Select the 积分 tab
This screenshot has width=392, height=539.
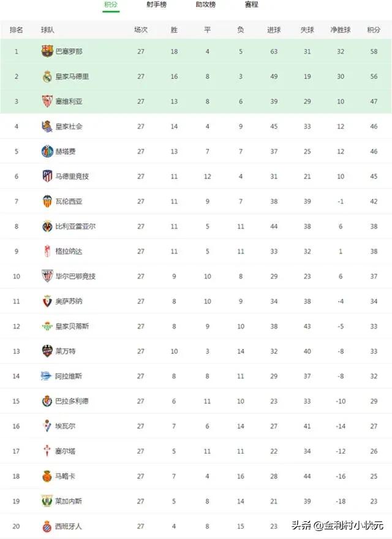(111, 4)
